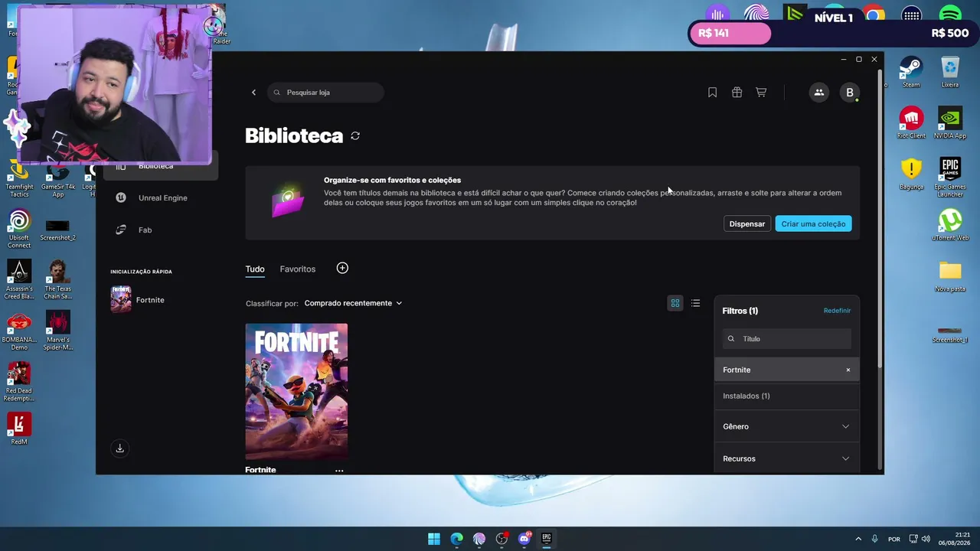Open the downloads icon in the sidebar

(x=119, y=448)
